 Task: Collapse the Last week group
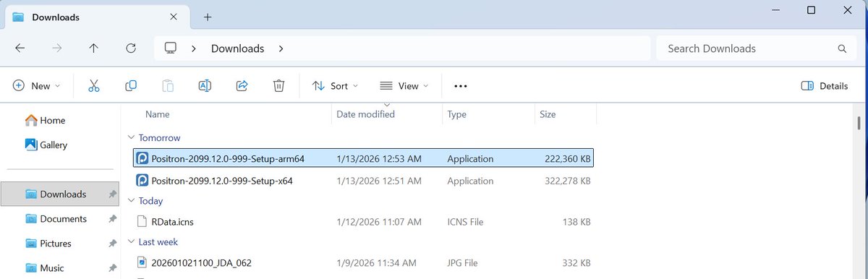pos(131,242)
